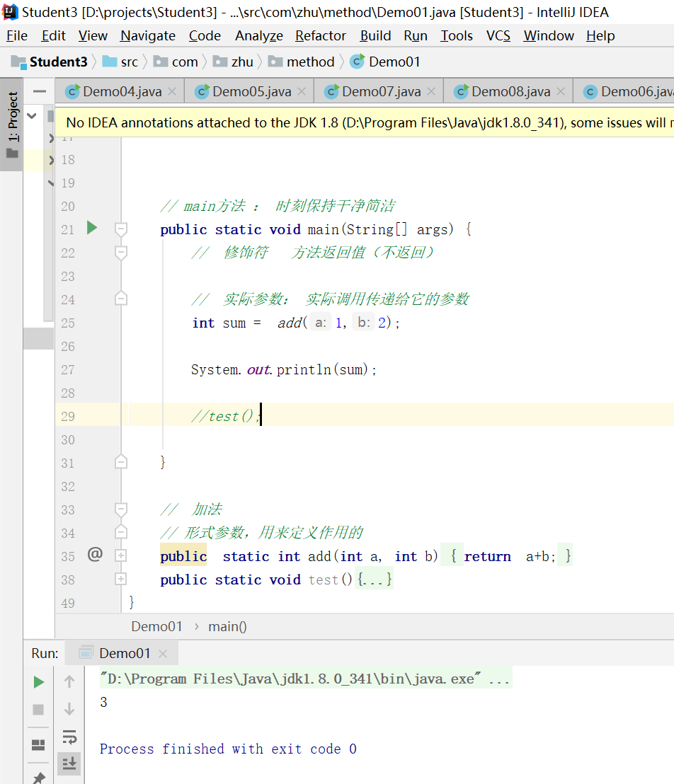Close the Demo07.java tab

point(431,91)
